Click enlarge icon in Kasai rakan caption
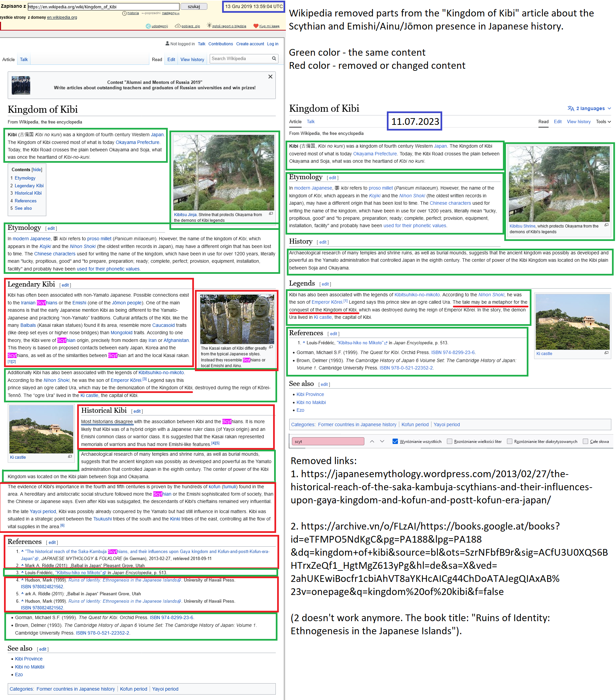The height and width of the screenshot is (700, 616). point(271,347)
